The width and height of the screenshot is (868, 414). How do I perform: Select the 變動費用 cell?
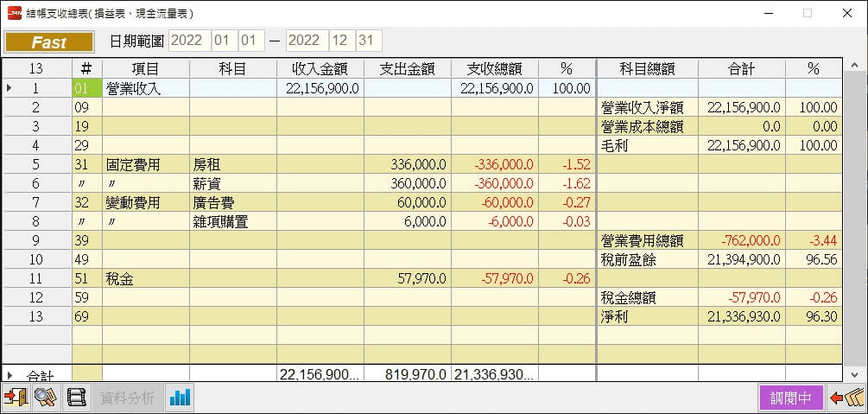click(146, 203)
